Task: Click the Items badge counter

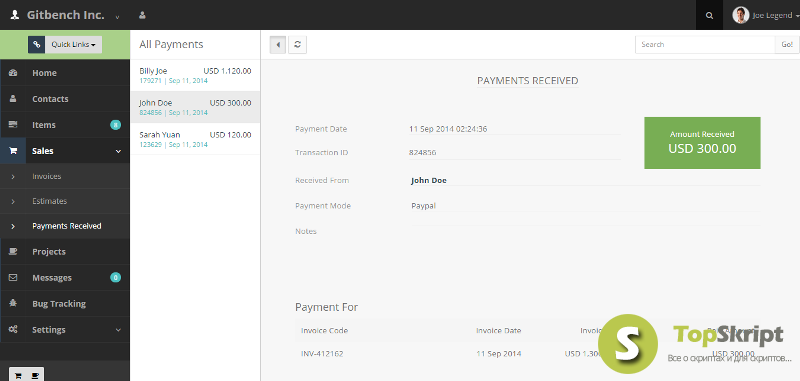Action: click(116, 125)
